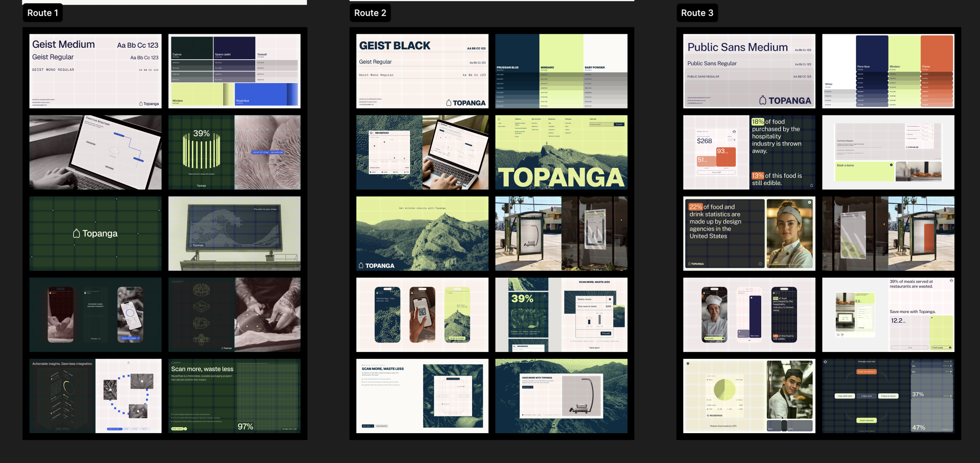Pick the Baby Powder swatch in Route 2

pos(605,53)
